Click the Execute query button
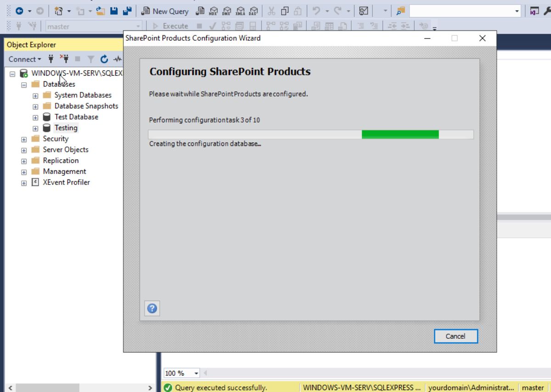 click(170, 26)
